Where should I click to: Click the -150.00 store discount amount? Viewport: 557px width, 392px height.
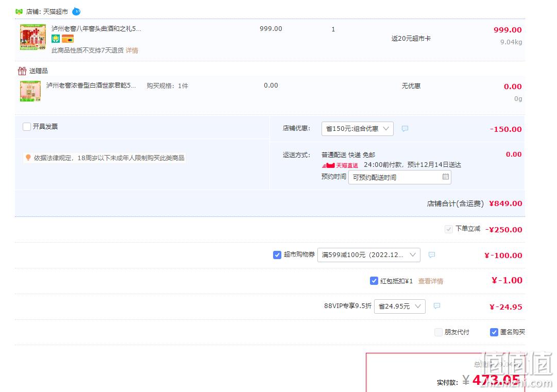(x=505, y=129)
